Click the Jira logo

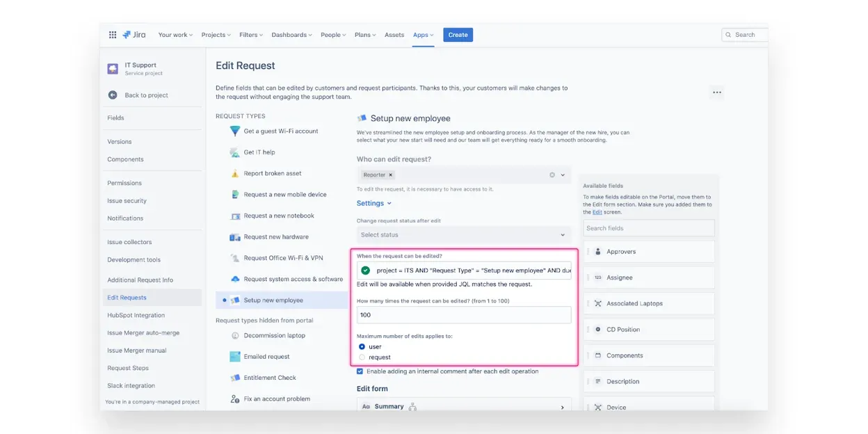click(x=134, y=35)
